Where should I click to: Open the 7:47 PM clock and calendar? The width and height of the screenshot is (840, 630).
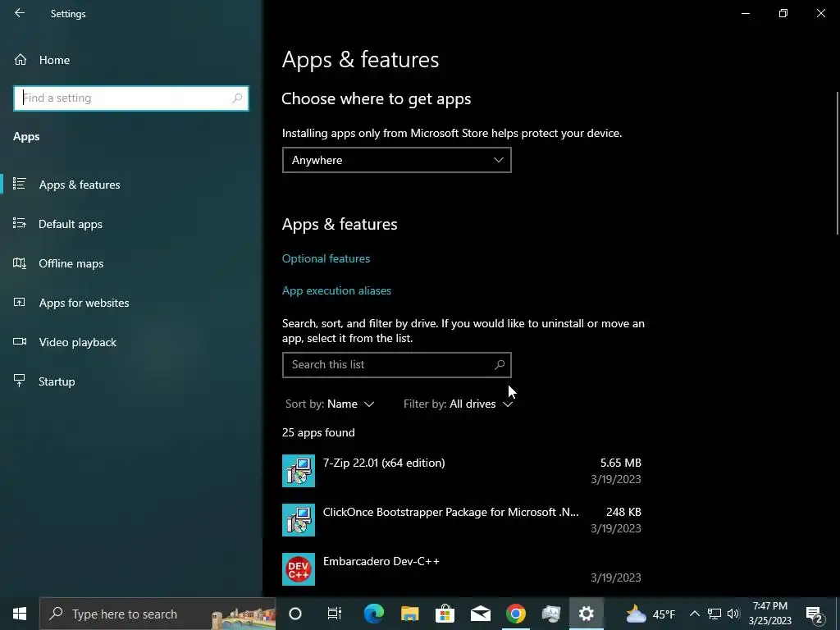point(769,614)
